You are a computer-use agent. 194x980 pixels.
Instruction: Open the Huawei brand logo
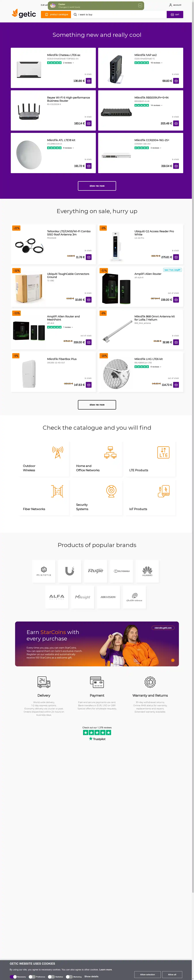pos(147,571)
